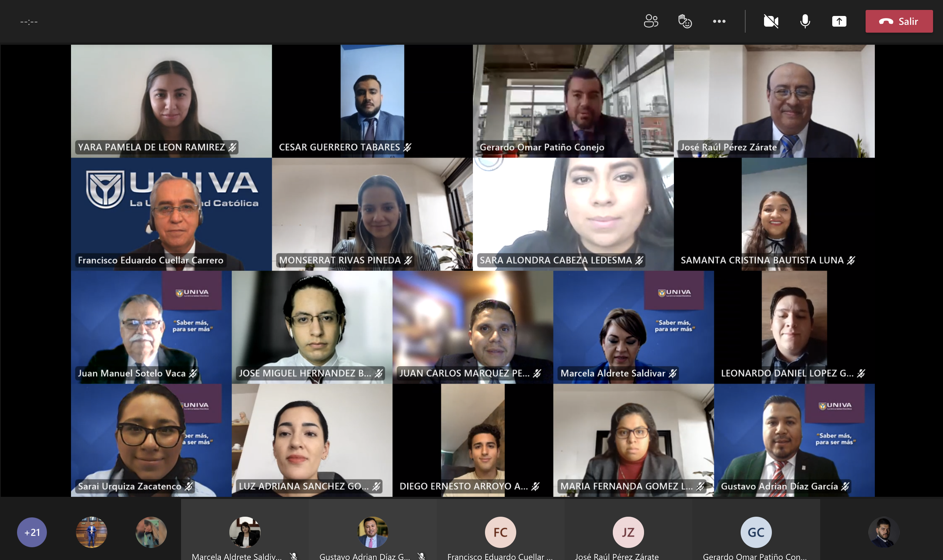Open the share content tray icon
The image size is (943, 560).
pos(839,21)
